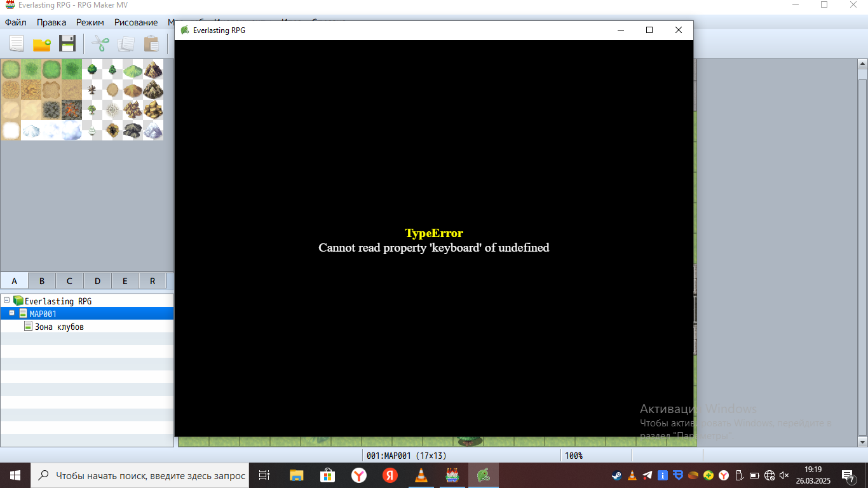Open Yandex Browser from the taskbar
This screenshot has width=868, height=488.
pos(359,475)
